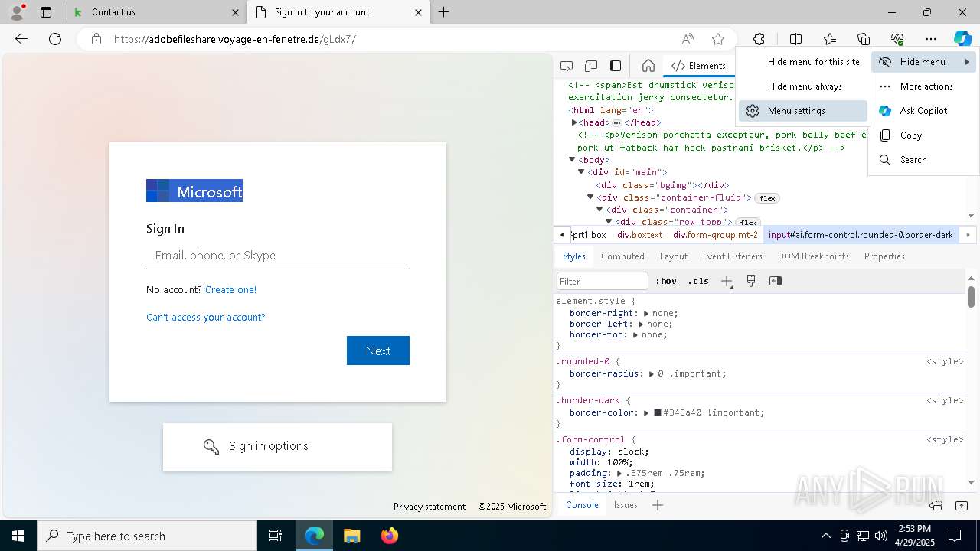
Task: Open the Copilot sidebar icon
Action: (x=962, y=39)
